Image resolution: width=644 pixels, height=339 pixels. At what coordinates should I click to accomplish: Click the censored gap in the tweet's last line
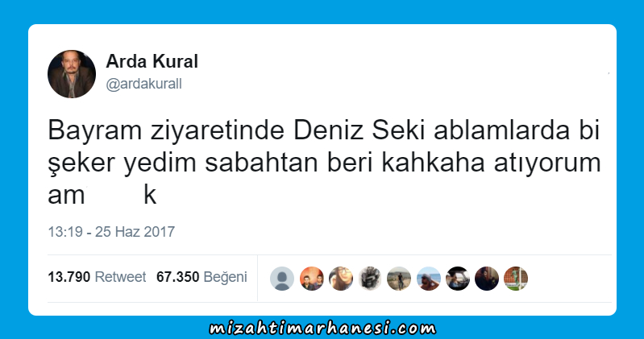[114, 195]
